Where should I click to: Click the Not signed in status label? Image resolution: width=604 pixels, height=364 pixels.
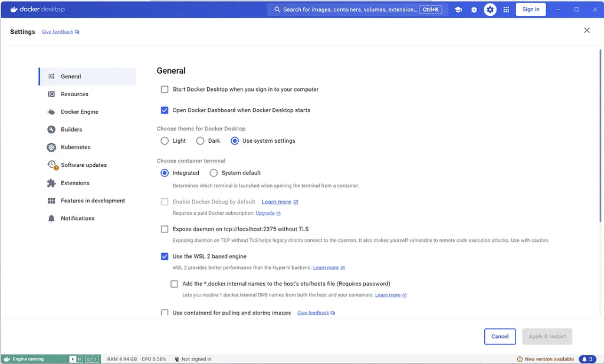(x=196, y=359)
